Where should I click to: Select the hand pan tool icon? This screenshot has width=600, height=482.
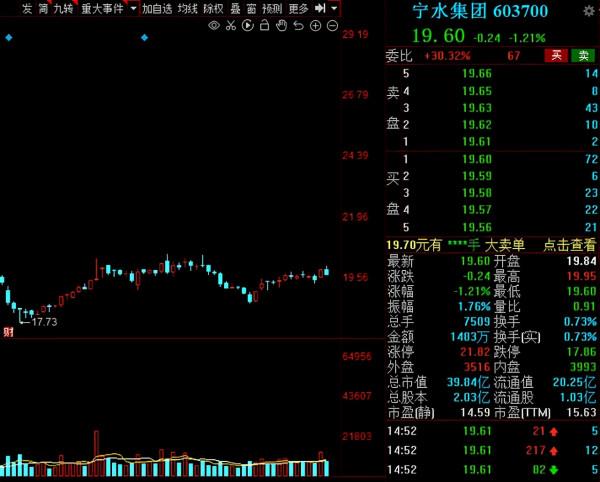tap(283, 25)
